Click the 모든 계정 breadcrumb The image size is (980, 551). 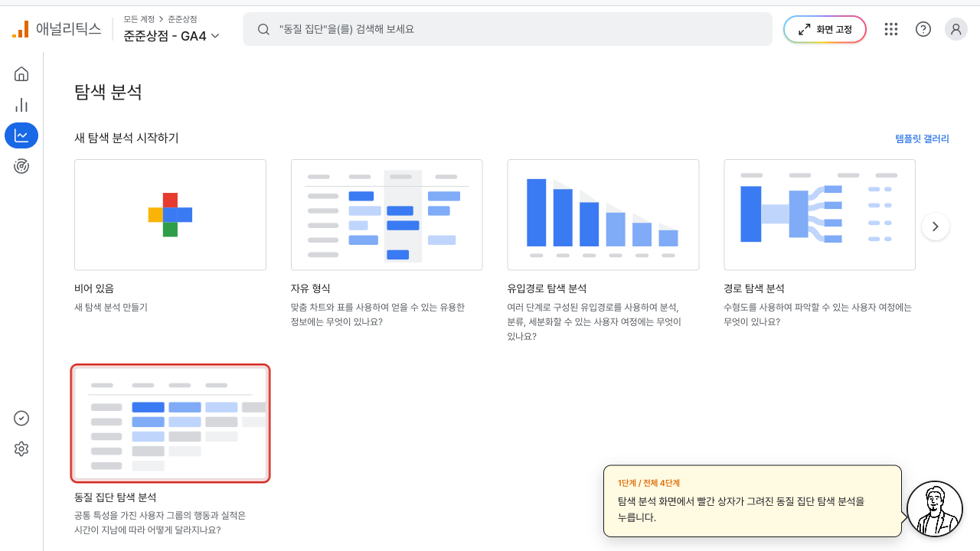click(139, 19)
